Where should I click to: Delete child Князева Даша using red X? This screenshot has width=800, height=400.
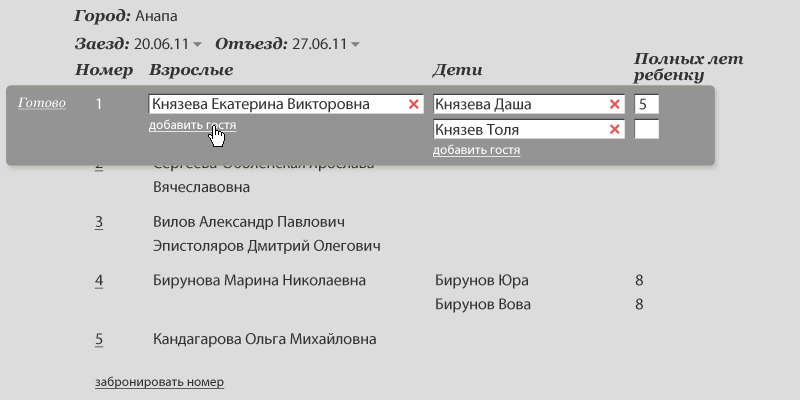point(614,104)
